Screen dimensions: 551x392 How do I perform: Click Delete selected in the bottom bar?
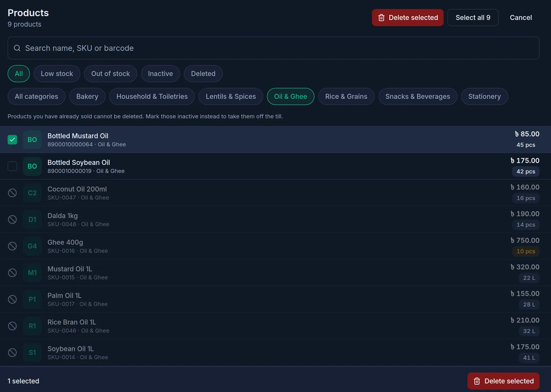pos(503,381)
